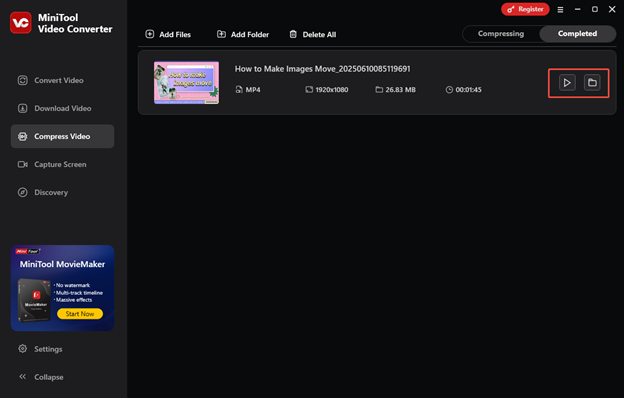624x398 pixels.
Task: Click the Add Files button
Action: click(x=168, y=35)
